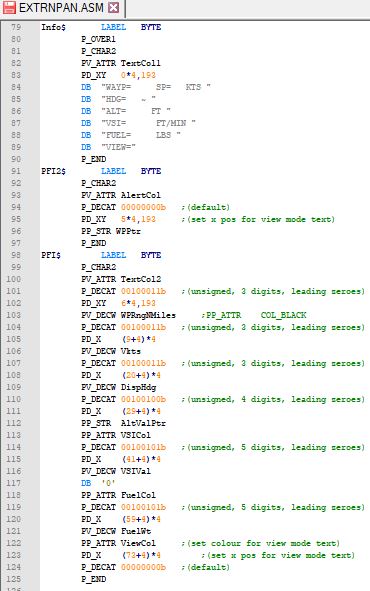Click line number 125 in the margin
Screen dimensions: 370x591
point(14,579)
